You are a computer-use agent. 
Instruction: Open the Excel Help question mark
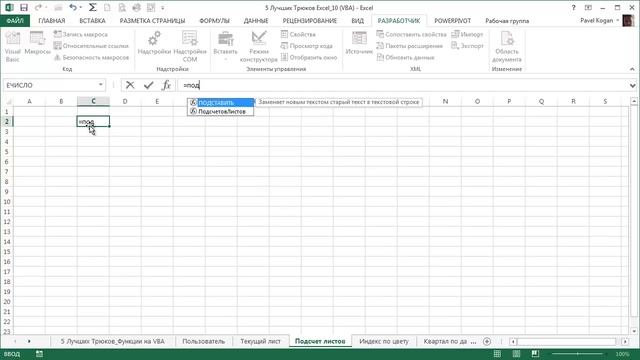tap(573, 7)
